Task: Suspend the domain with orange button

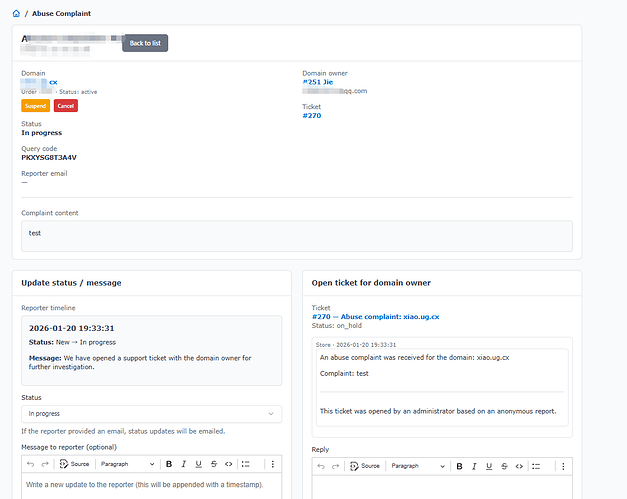Action: [36, 106]
